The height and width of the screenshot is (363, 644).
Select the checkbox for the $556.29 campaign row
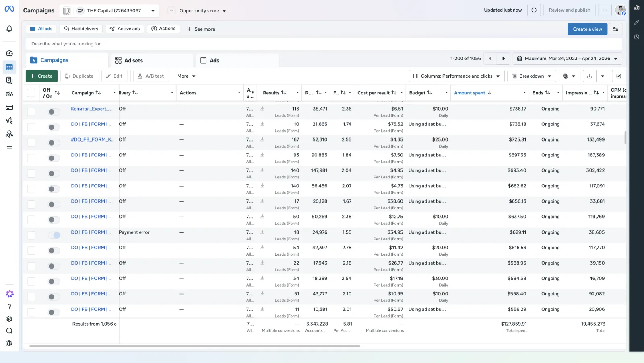click(x=31, y=312)
